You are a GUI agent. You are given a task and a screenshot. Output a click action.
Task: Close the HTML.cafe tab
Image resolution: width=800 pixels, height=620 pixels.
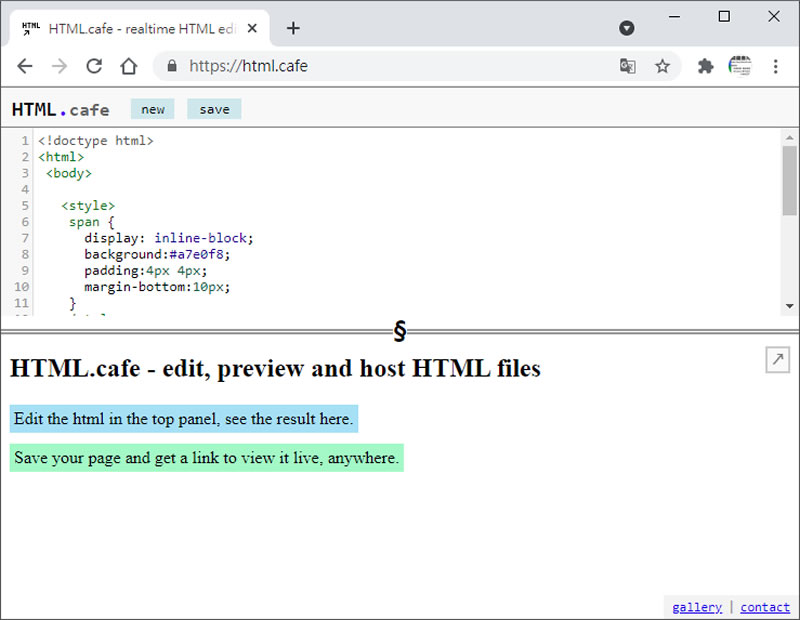[x=252, y=28]
